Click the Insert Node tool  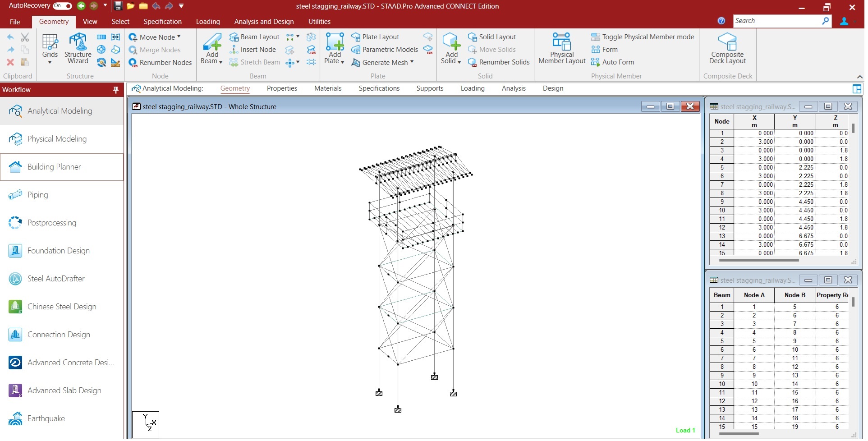coord(253,50)
